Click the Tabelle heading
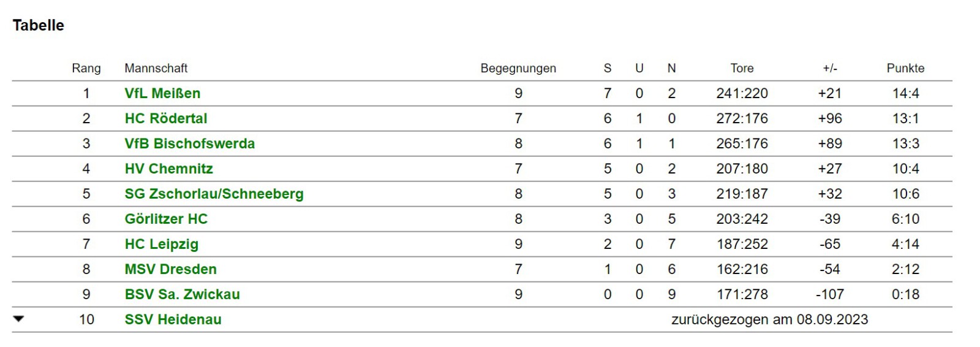Screen dimensions: 980x347 39,25
